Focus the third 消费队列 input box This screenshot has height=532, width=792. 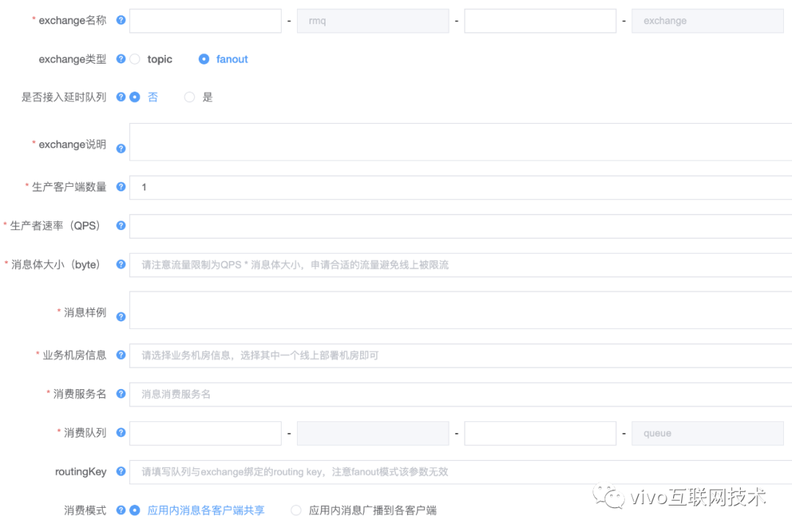pyautogui.click(x=540, y=433)
